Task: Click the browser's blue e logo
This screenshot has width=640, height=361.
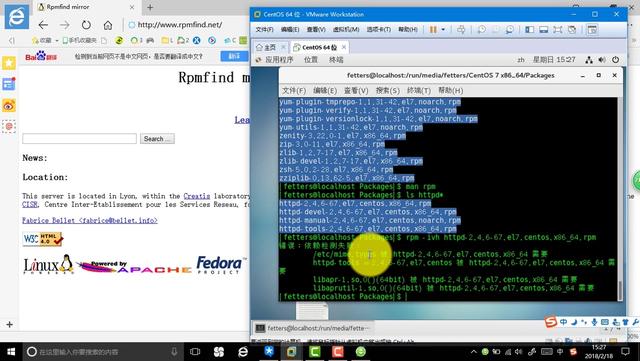Action: point(17,16)
